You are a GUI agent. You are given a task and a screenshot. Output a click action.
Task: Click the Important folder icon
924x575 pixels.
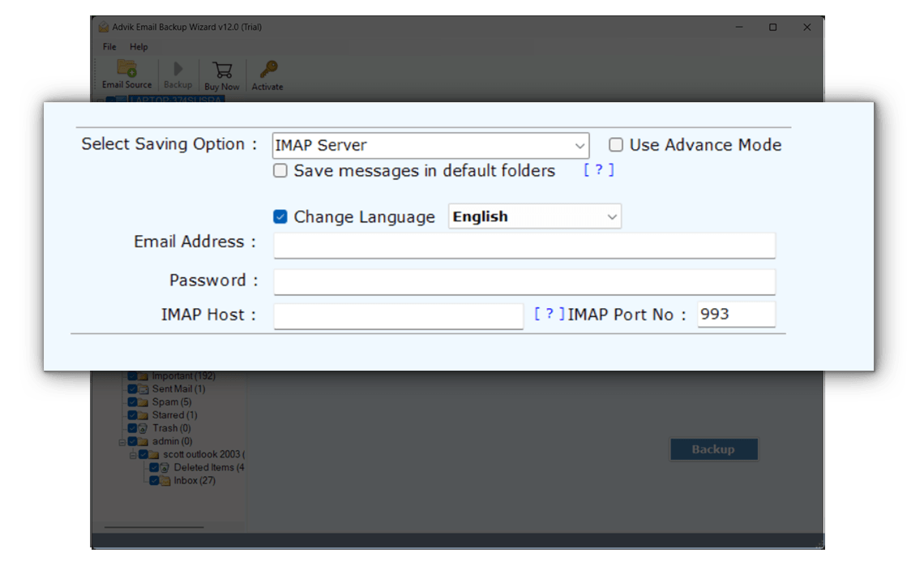143,376
